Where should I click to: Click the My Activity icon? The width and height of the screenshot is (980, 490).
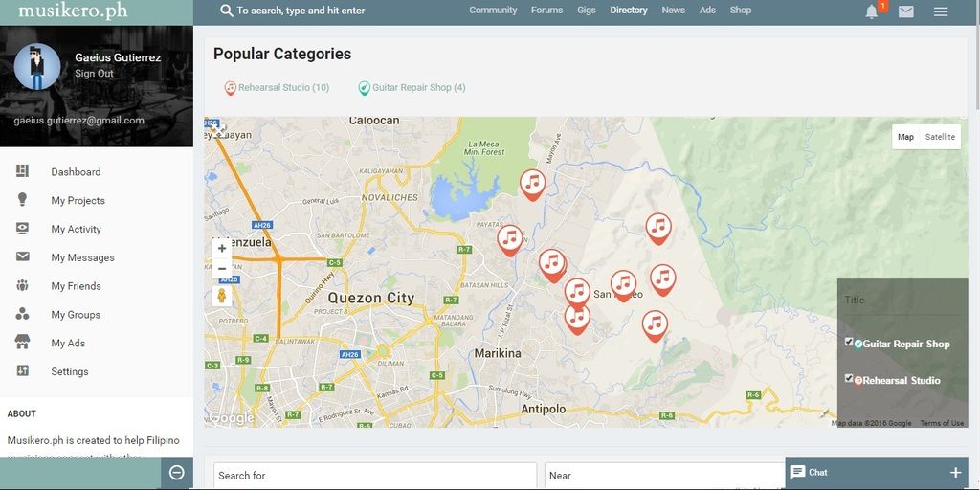tap(23, 228)
